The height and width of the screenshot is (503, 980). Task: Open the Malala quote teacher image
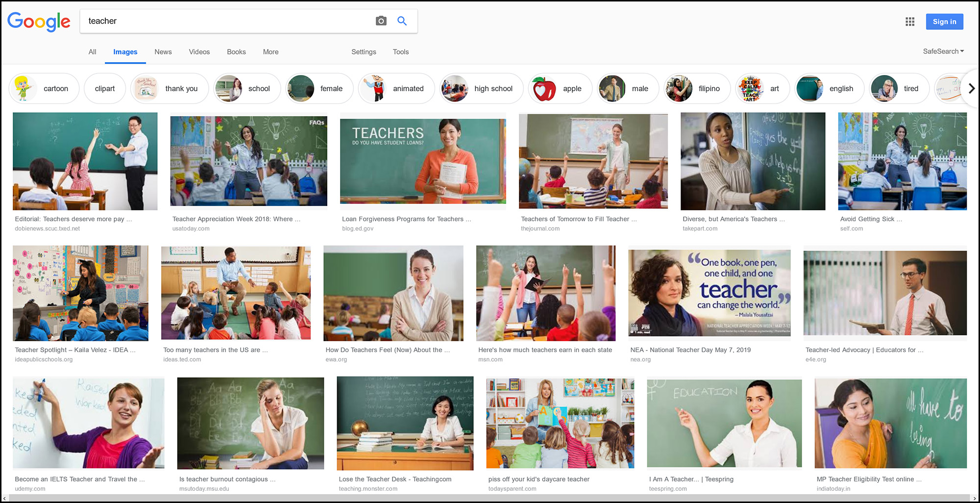coord(709,293)
